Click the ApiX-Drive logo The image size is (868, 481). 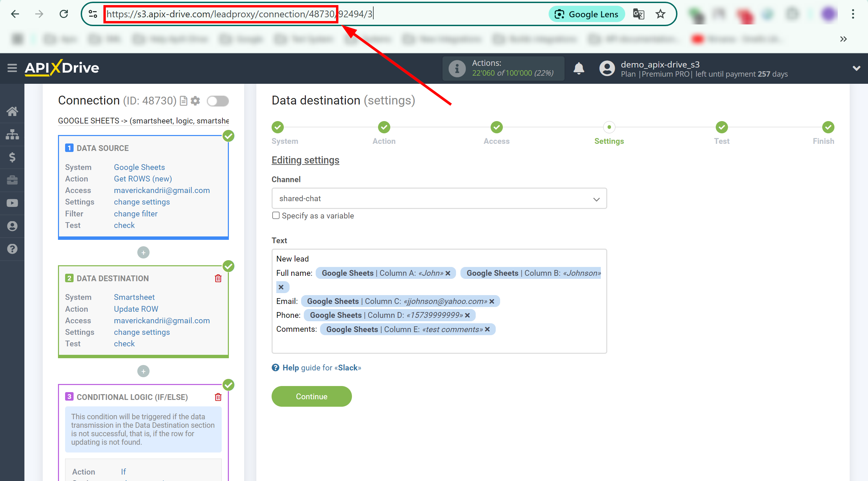click(62, 68)
